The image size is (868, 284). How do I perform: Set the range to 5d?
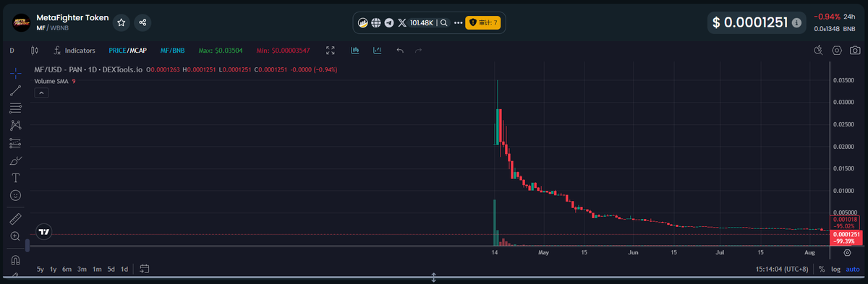111,269
